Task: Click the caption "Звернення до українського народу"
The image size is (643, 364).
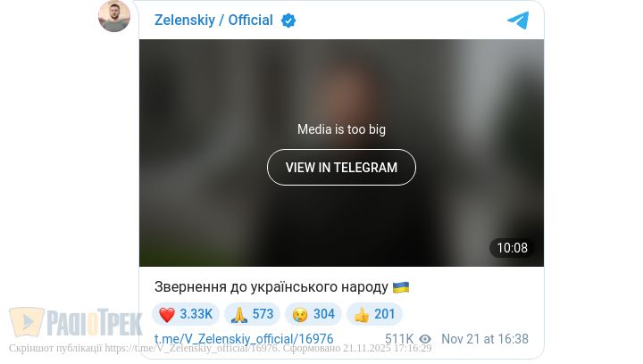Action: [271, 287]
